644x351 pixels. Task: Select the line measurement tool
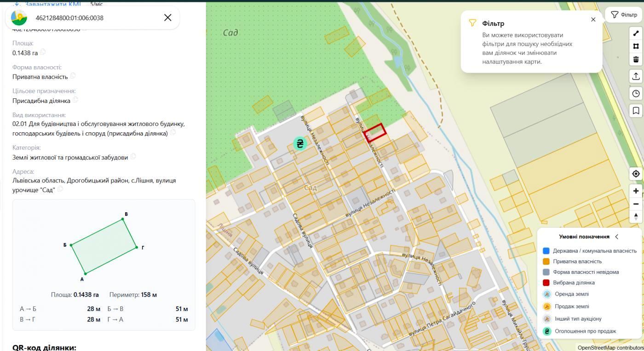click(x=636, y=33)
